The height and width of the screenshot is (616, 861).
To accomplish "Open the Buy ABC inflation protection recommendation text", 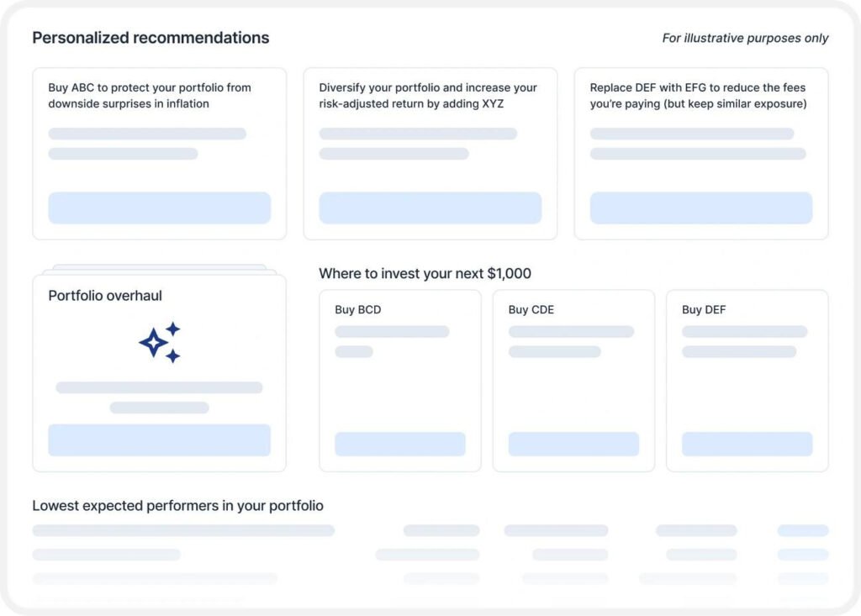I will pyautogui.click(x=150, y=95).
